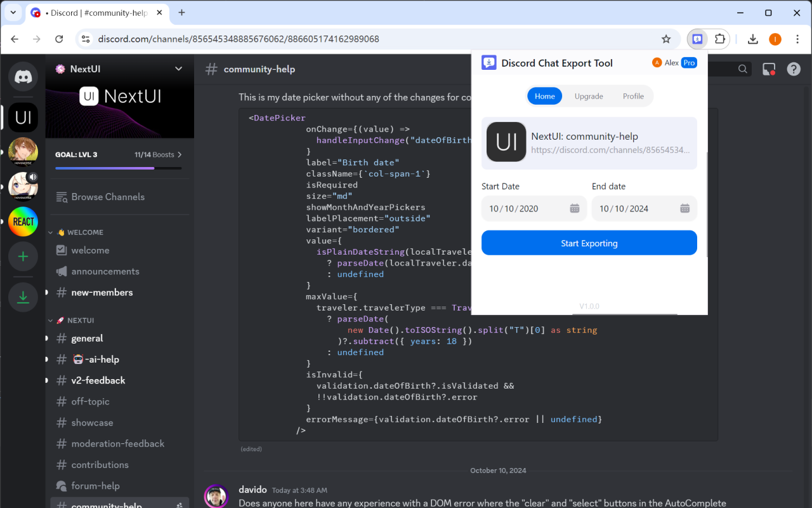Open the Discord search icon
The width and height of the screenshot is (812, 508).
(742, 69)
